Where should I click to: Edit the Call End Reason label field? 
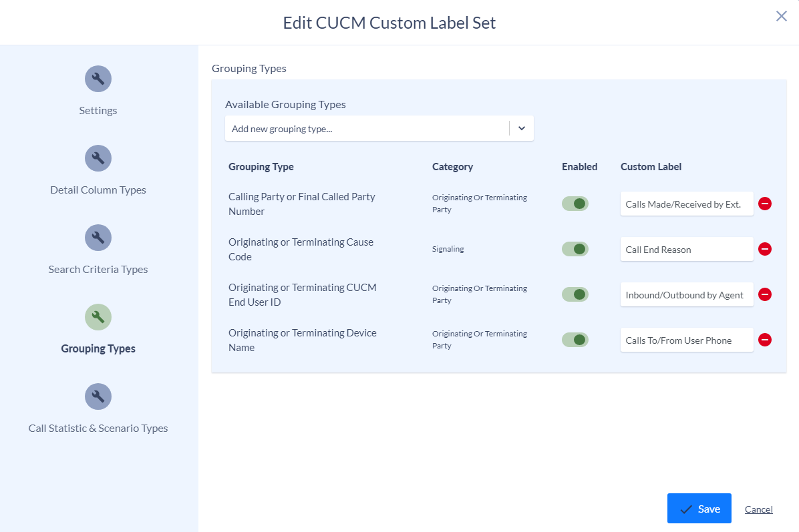tap(686, 250)
